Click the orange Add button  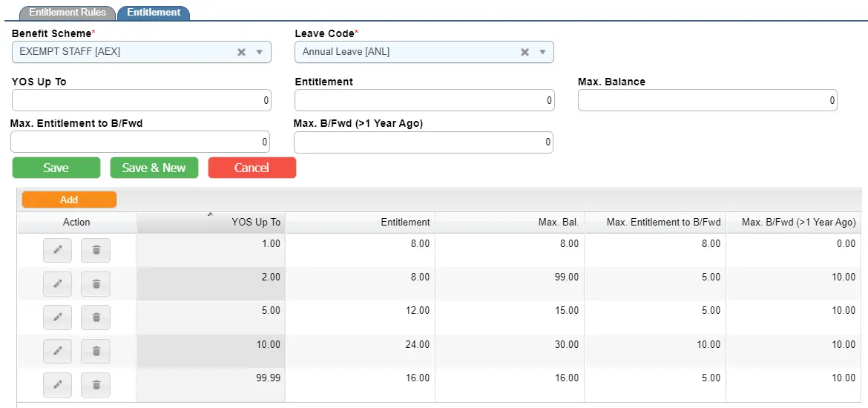(x=69, y=200)
